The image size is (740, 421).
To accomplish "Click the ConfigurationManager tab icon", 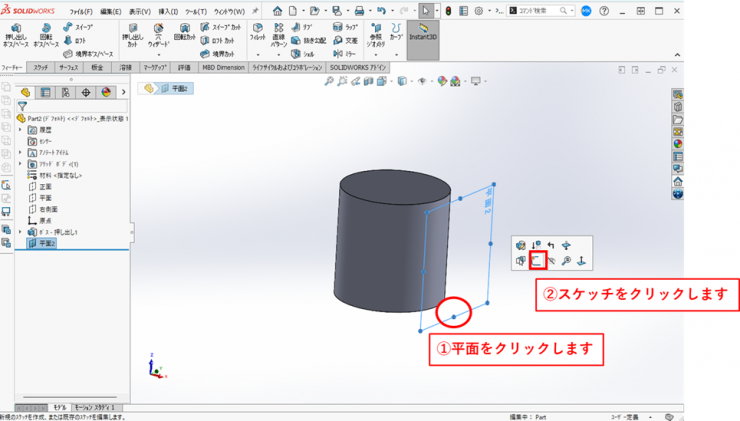I will [x=66, y=92].
